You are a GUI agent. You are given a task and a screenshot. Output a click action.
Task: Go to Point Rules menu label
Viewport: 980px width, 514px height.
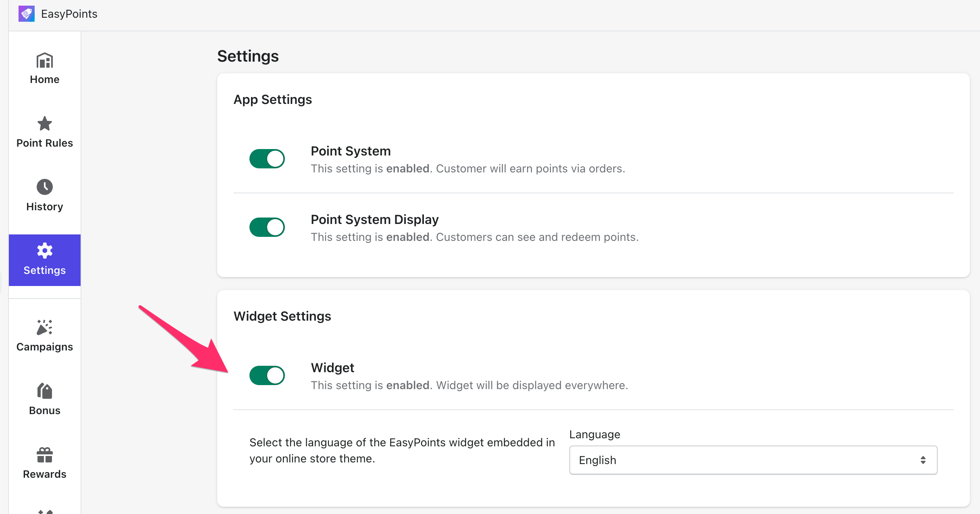point(44,143)
